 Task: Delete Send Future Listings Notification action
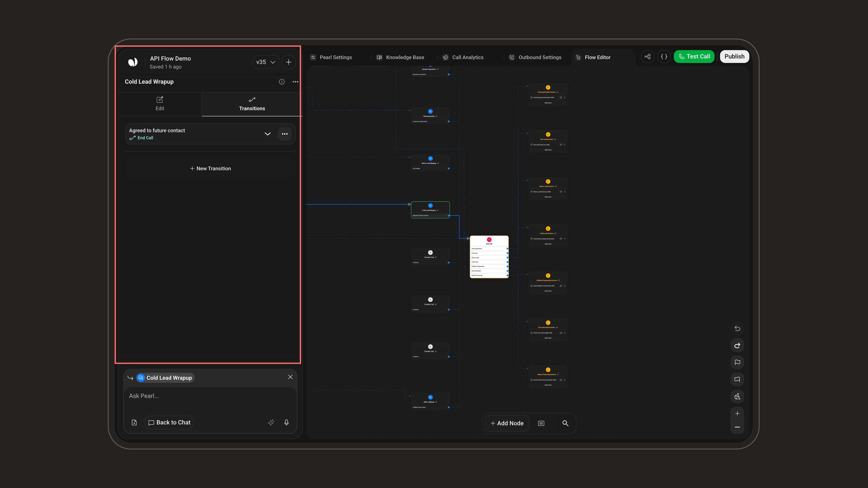(x=564, y=239)
